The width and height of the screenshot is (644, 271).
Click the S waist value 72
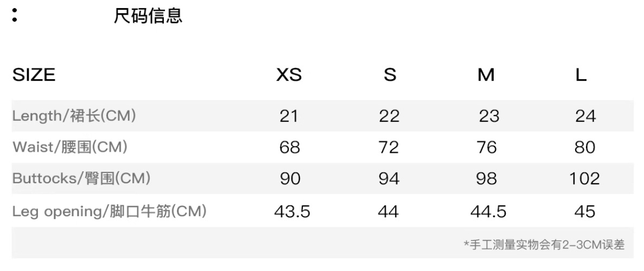click(x=389, y=147)
